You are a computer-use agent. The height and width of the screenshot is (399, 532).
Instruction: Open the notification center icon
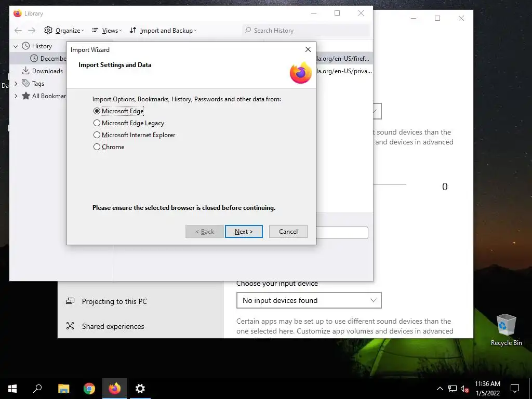click(x=515, y=389)
